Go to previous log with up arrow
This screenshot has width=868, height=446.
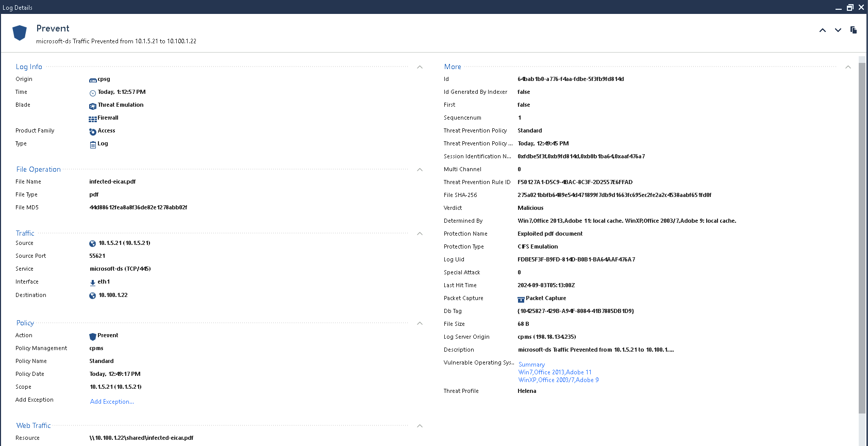pyautogui.click(x=823, y=30)
